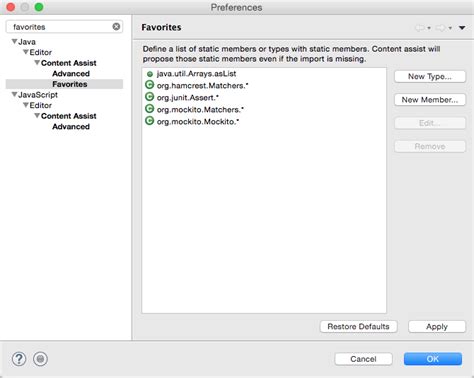Click the round import/export preferences icon
This screenshot has height=378, width=474.
pyautogui.click(x=40, y=359)
